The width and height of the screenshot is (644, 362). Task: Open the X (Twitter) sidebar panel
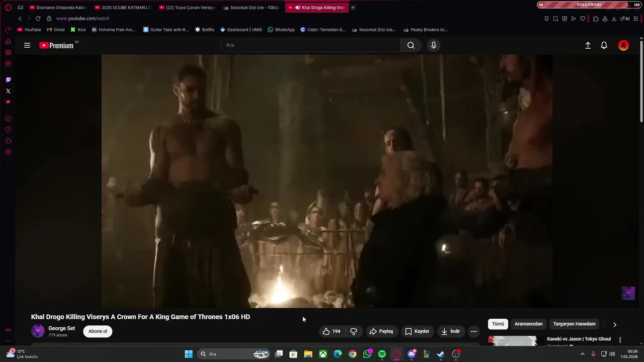pyautogui.click(x=8, y=91)
